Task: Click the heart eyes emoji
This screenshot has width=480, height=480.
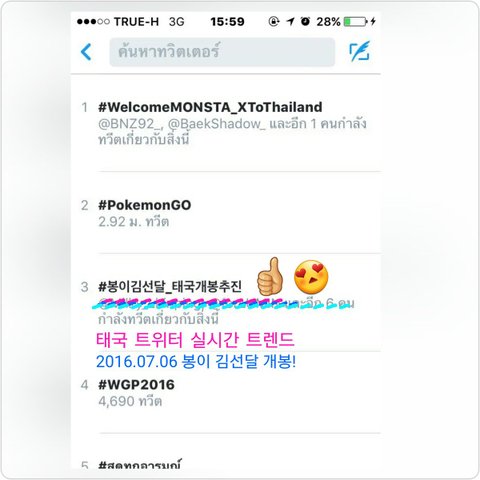Action: [311, 277]
